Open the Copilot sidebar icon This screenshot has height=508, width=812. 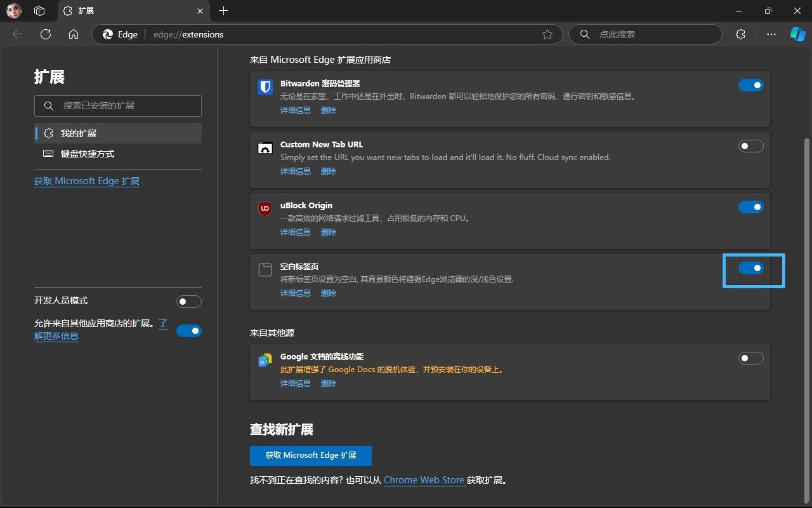click(x=797, y=34)
